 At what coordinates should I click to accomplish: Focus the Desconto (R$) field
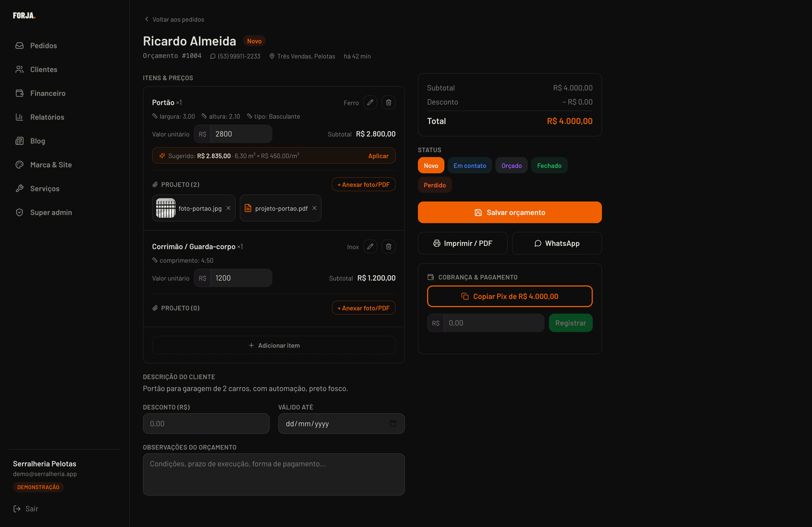point(206,424)
